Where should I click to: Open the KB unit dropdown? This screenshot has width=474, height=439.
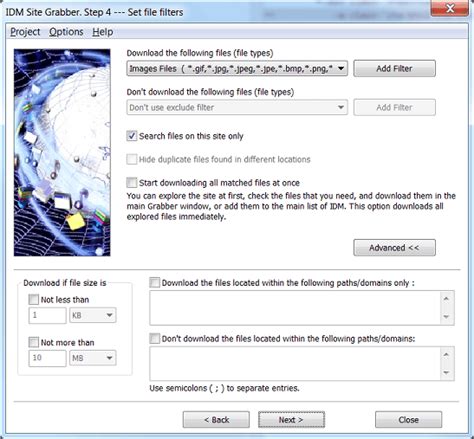93,315
